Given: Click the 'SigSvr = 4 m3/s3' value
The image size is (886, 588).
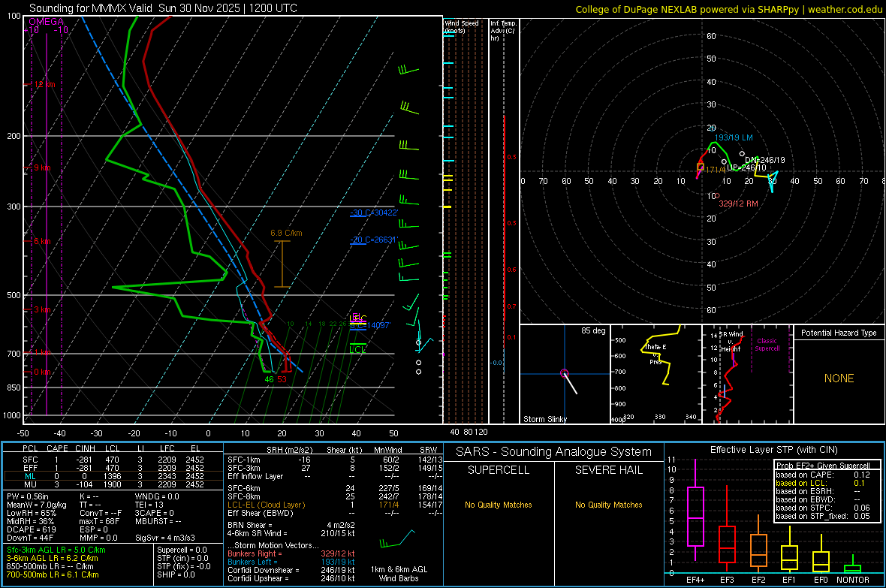Looking at the screenshot, I should pos(165,538).
